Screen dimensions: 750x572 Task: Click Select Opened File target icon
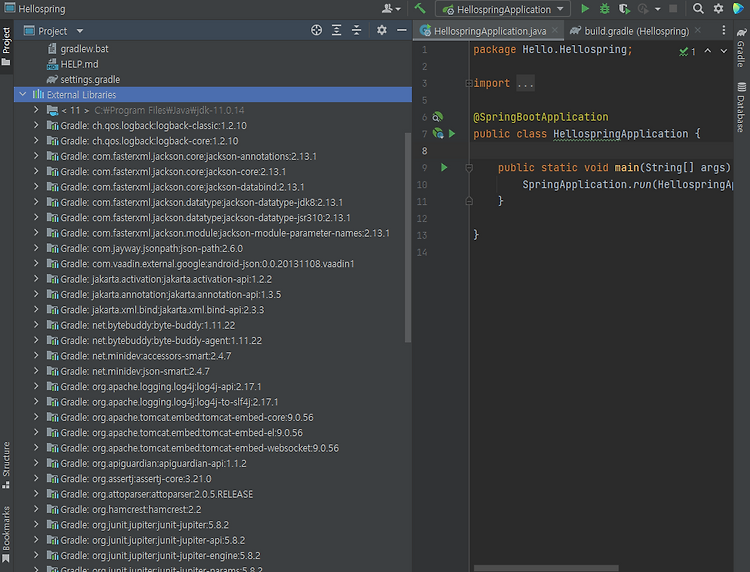click(316, 31)
